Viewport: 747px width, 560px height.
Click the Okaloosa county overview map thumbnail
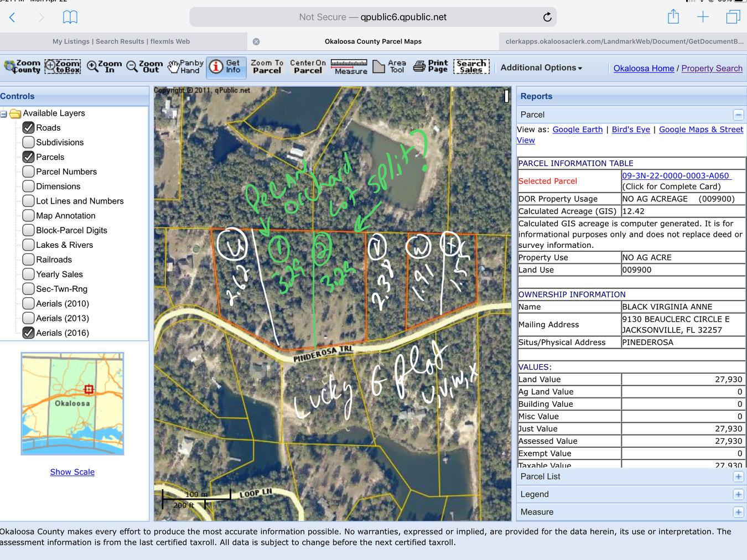(x=72, y=403)
